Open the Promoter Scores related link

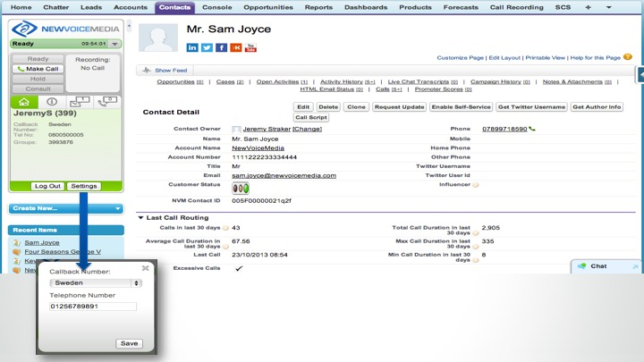tap(443, 89)
